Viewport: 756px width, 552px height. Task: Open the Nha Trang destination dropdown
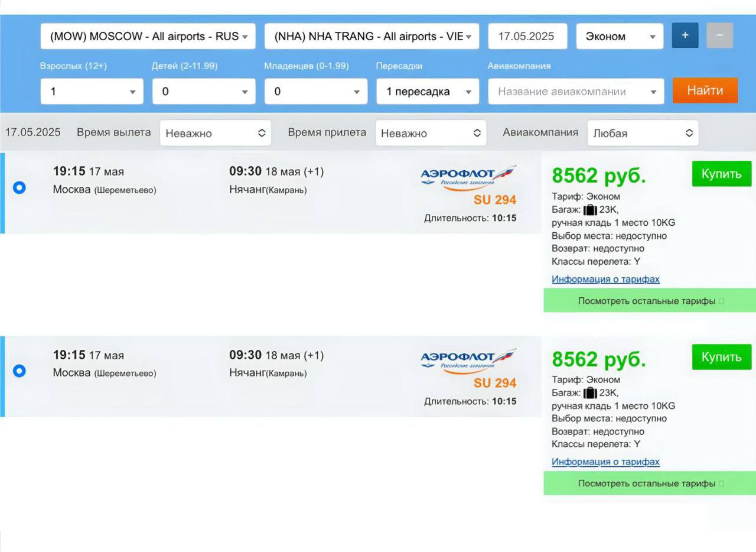click(x=372, y=36)
